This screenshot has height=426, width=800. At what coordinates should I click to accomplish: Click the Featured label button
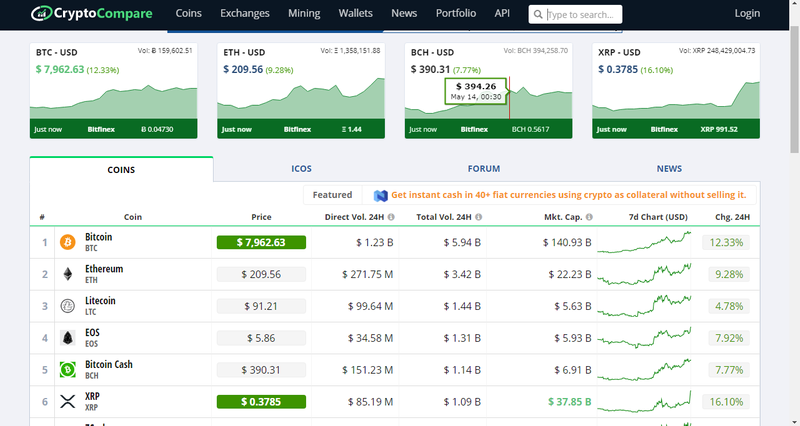[x=332, y=195]
